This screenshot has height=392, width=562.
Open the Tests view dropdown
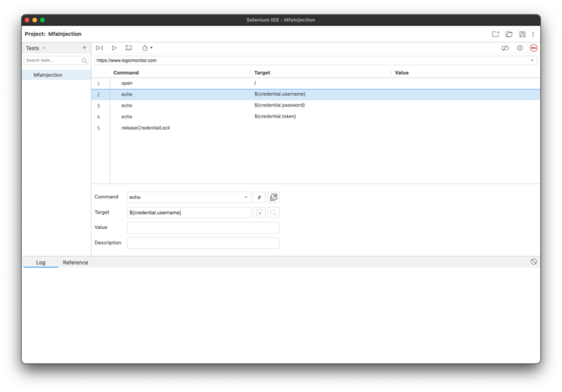coord(35,48)
